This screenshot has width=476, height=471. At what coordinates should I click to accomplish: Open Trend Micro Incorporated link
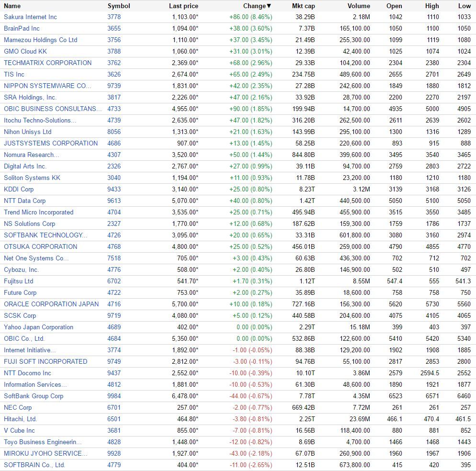(x=39, y=213)
